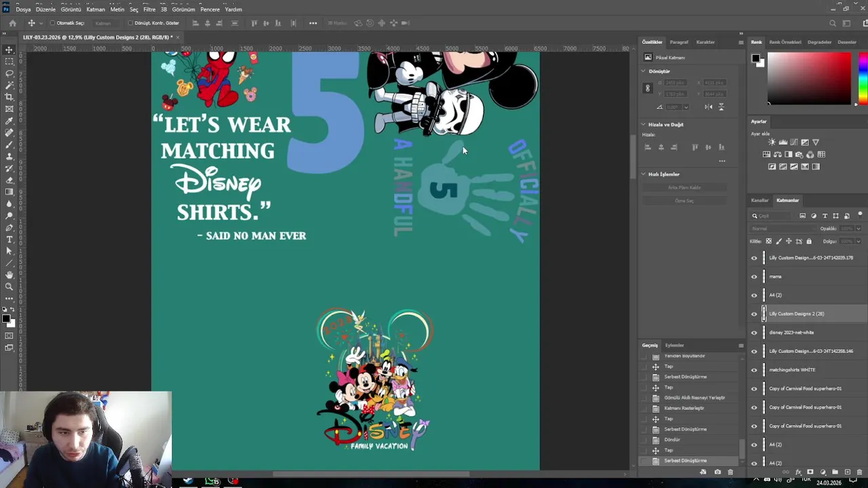Select the Gradient tool
The height and width of the screenshot is (488, 868).
9,192
